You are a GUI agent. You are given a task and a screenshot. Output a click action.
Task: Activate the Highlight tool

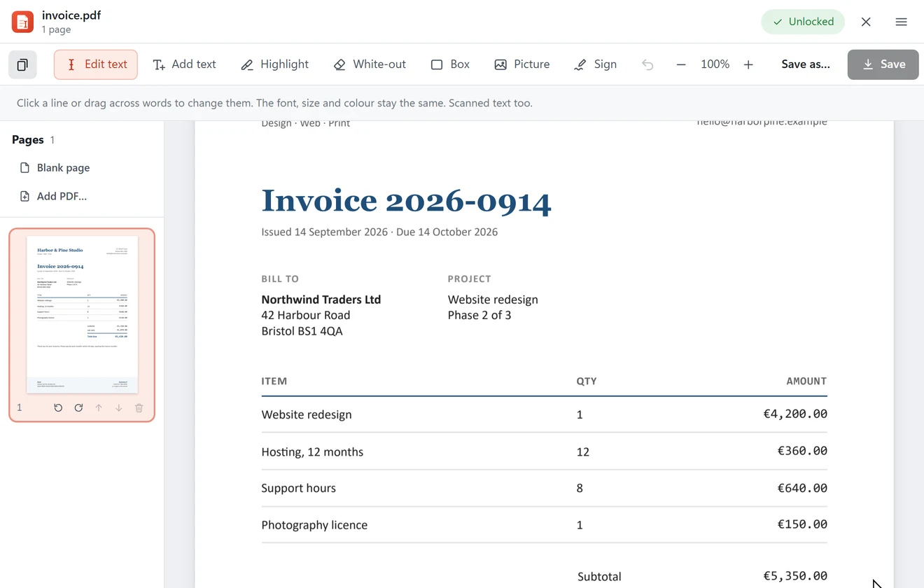(274, 64)
